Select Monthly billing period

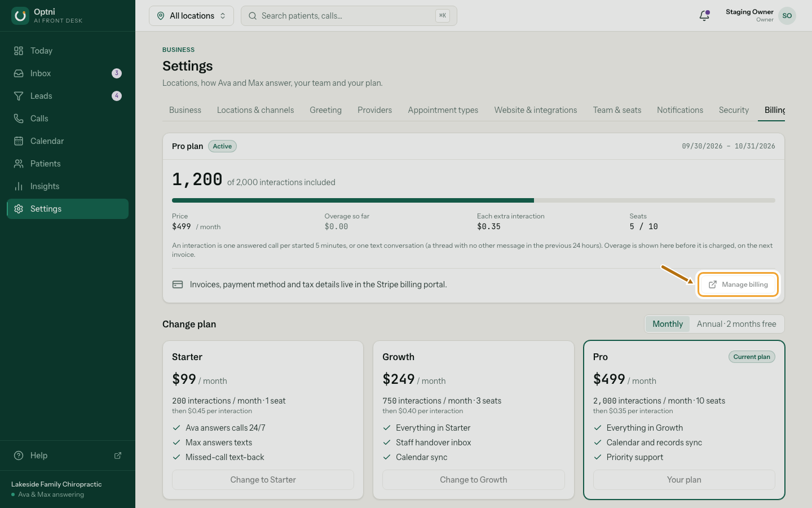click(x=668, y=324)
